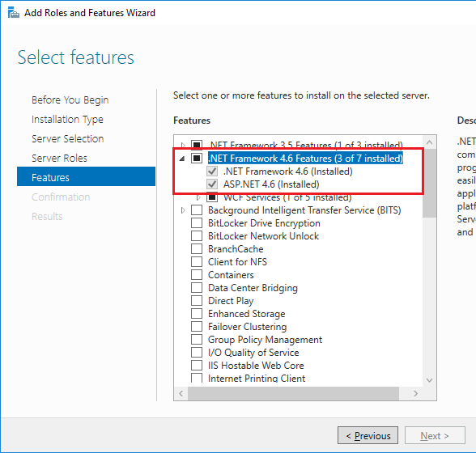Image resolution: width=476 pixels, height=453 pixels.
Task: Expand the WCF Services node
Action: 198,197
